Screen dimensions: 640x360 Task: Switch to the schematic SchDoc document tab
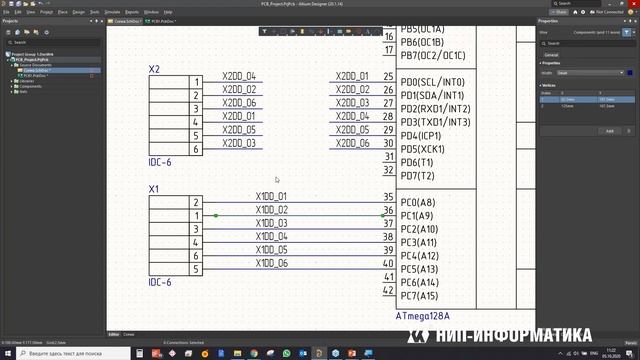click(x=125, y=21)
